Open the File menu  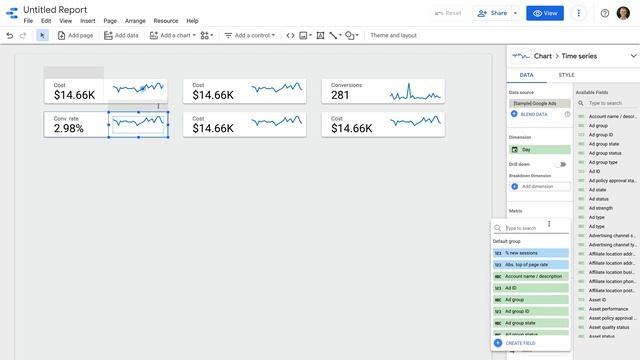(28, 21)
